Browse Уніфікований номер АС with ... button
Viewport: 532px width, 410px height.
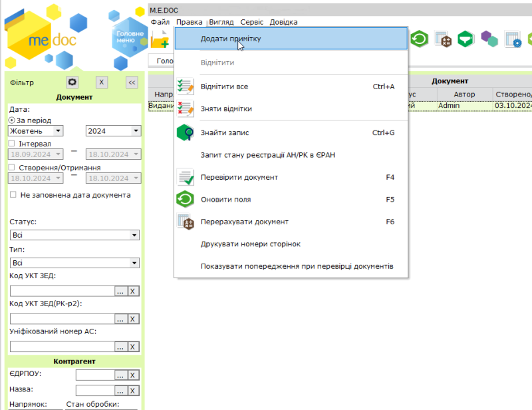click(120, 347)
